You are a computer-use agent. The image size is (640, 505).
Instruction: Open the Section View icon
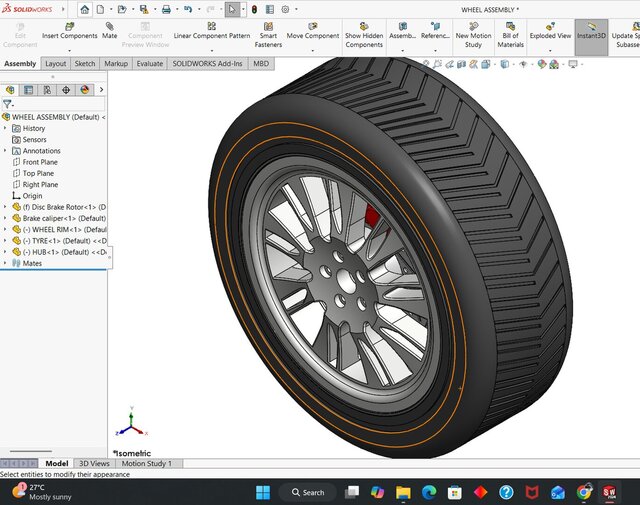[x=461, y=64]
